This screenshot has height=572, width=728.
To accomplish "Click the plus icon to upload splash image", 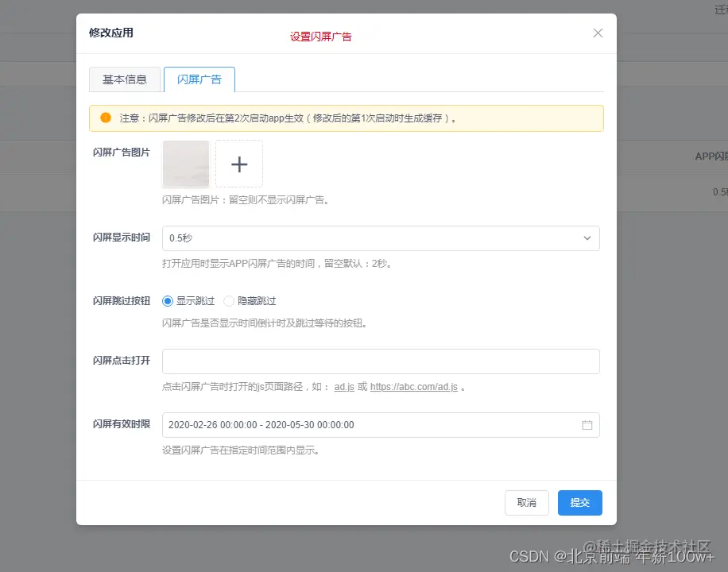I will pos(238,164).
